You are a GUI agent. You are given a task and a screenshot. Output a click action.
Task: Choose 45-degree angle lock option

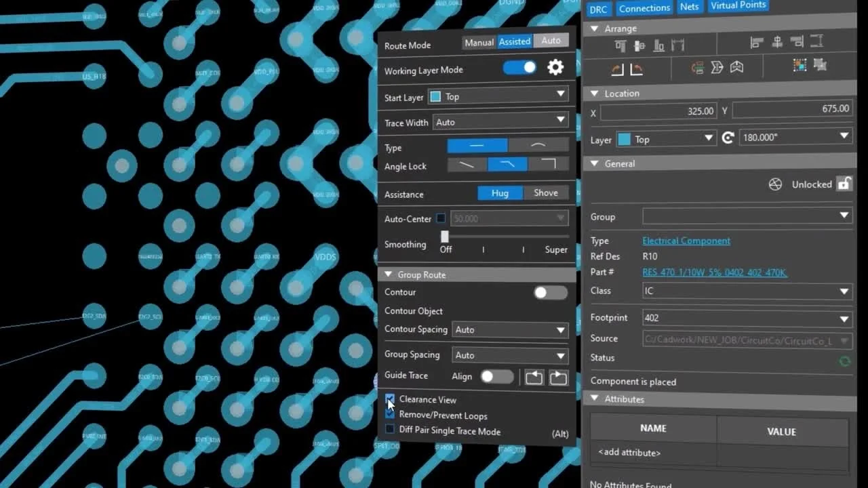(507, 164)
